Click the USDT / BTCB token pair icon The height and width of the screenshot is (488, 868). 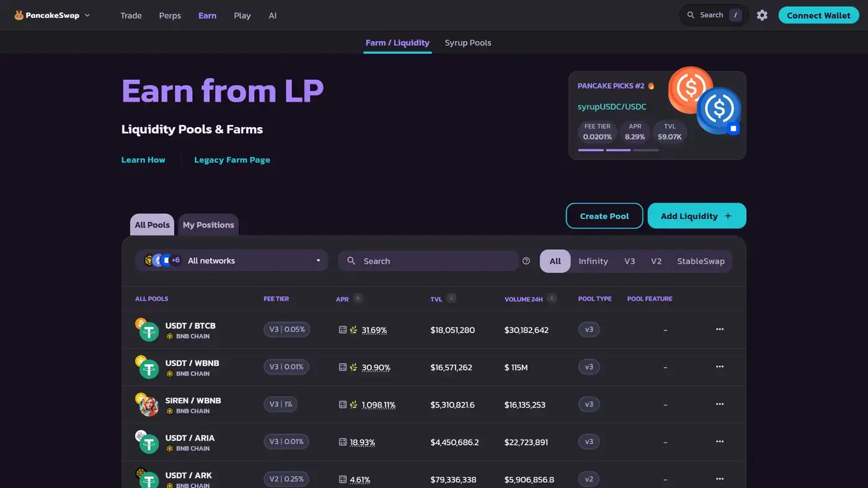click(147, 329)
